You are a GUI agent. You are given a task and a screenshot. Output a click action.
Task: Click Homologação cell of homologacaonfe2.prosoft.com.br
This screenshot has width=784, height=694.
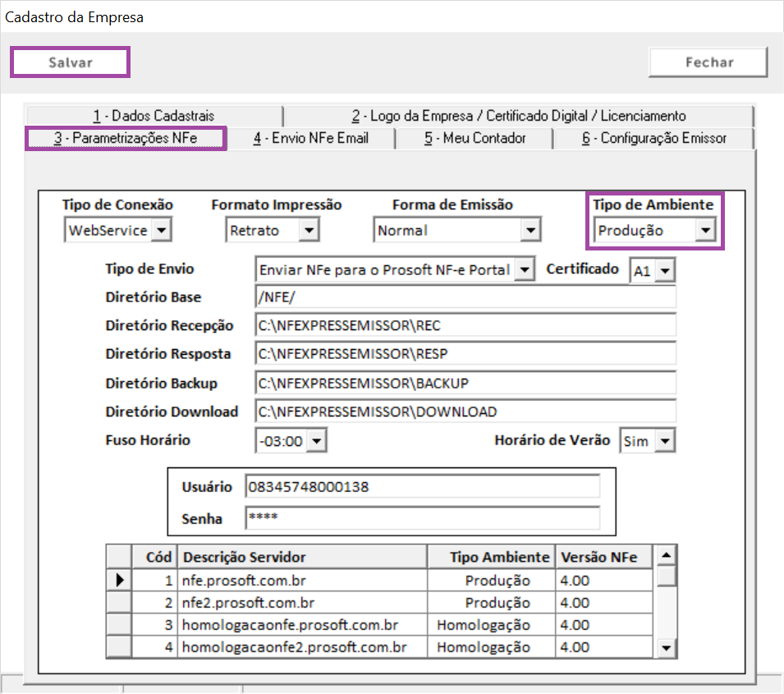(x=491, y=647)
